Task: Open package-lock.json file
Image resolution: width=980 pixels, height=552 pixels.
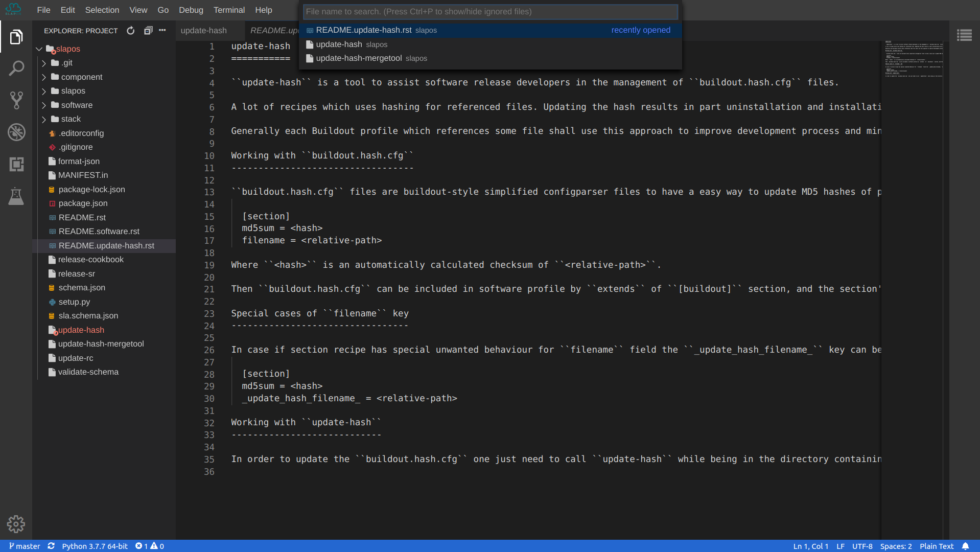Action: point(104,190)
